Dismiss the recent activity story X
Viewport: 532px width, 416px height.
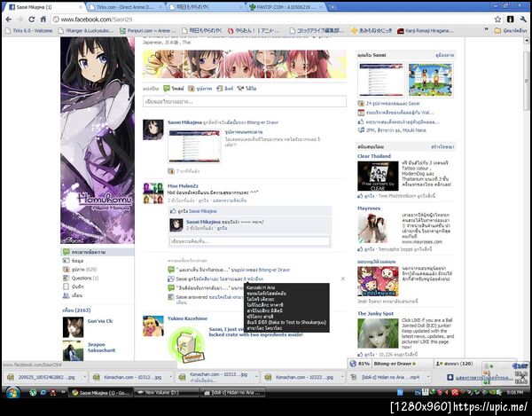[342, 279]
